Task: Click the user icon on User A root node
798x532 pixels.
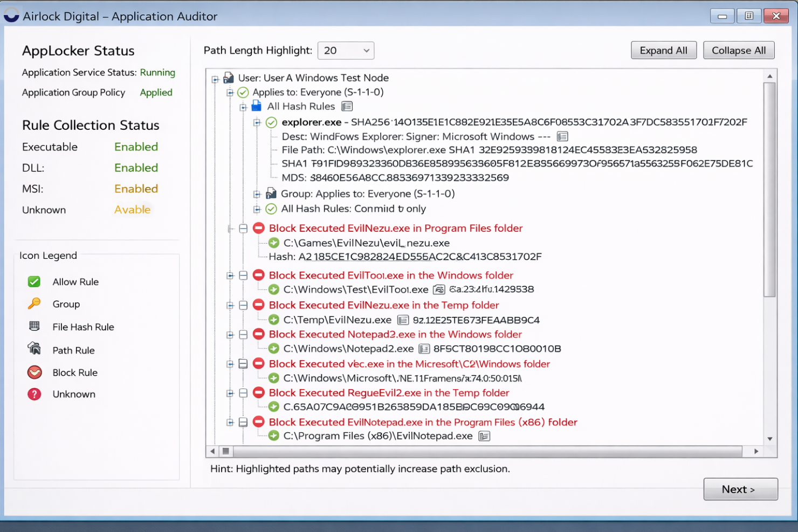Action: 229,78
